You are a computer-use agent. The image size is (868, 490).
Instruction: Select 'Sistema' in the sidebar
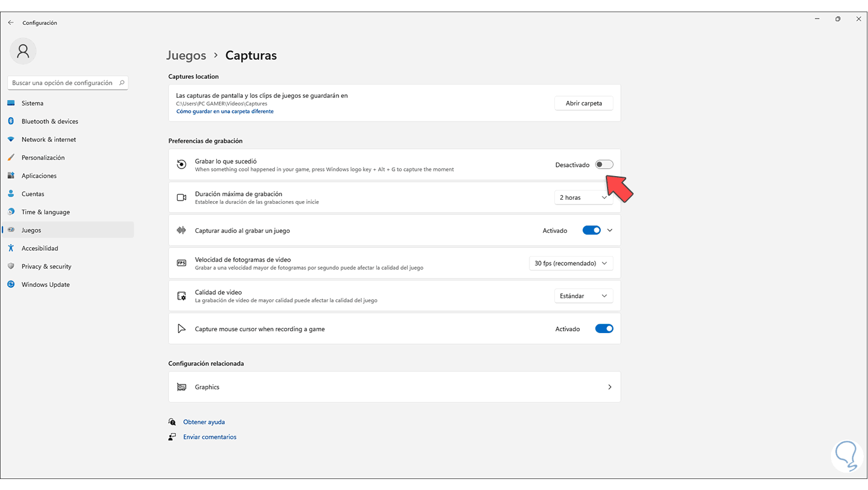(x=32, y=103)
